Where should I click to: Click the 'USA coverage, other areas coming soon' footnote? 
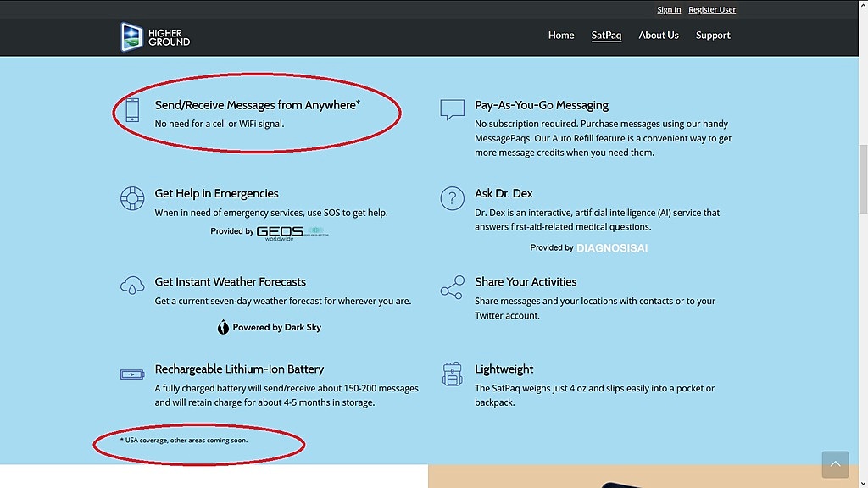(184, 441)
